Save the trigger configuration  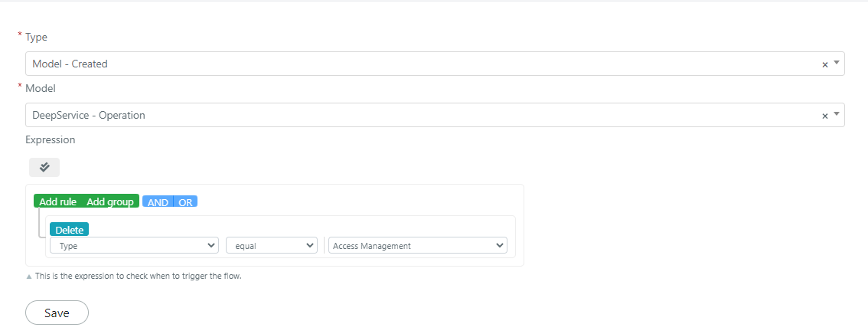coord(57,313)
